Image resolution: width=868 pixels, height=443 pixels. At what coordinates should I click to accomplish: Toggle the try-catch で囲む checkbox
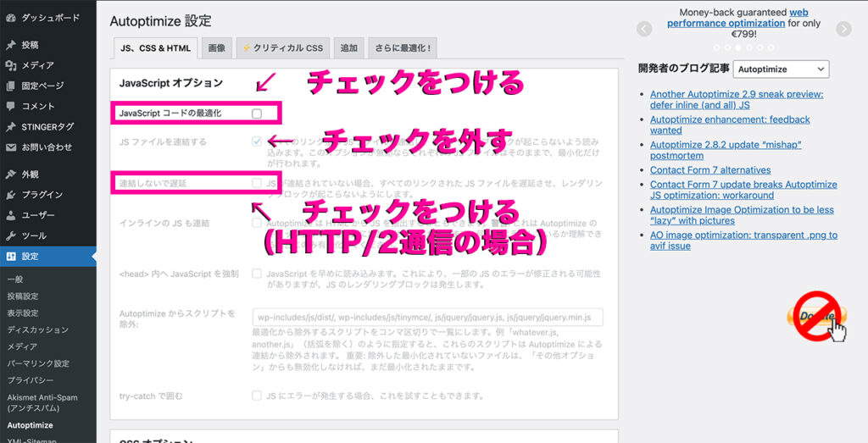[x=257, y=396]
